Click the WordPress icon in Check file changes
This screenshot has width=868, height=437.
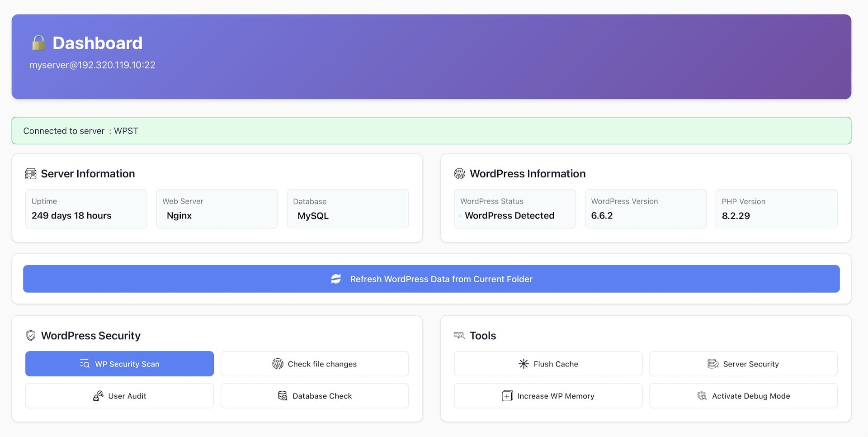[278, 364]
